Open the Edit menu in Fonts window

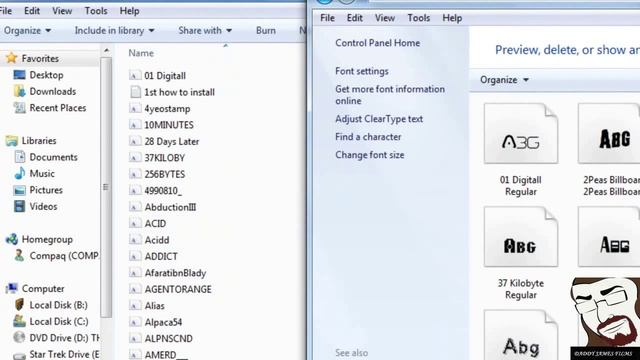tap(355, 18)
